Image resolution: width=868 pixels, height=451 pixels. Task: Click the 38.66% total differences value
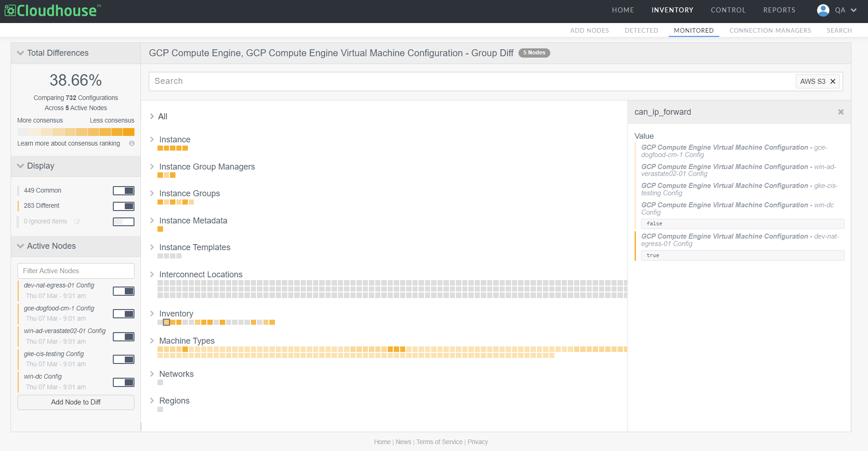[76, 80]
